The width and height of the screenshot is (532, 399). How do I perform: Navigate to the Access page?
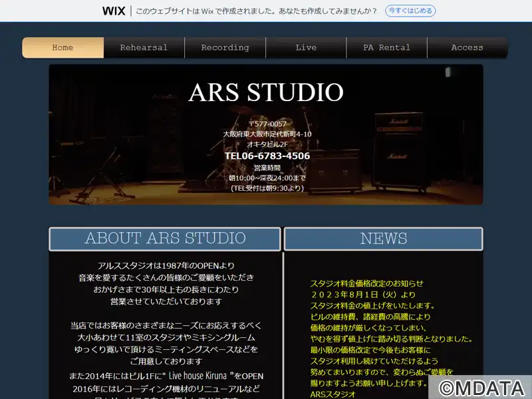click(467, 48)
